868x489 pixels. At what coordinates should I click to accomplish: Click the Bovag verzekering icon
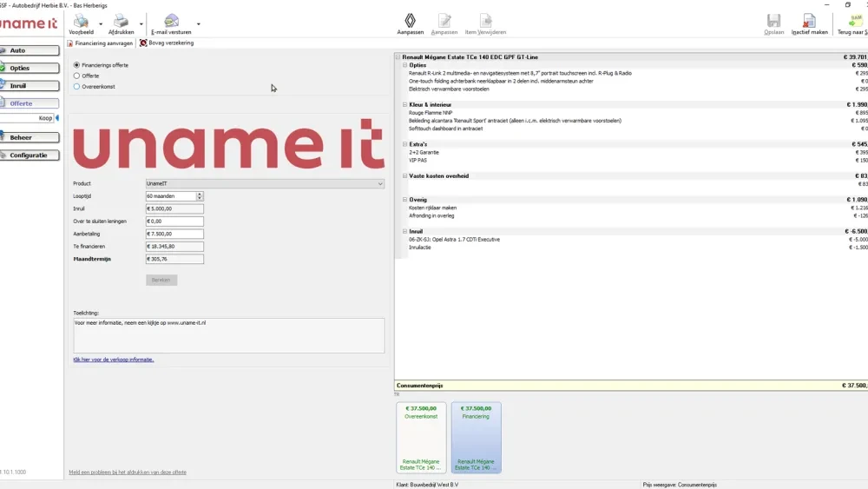[x=143, y=43]
